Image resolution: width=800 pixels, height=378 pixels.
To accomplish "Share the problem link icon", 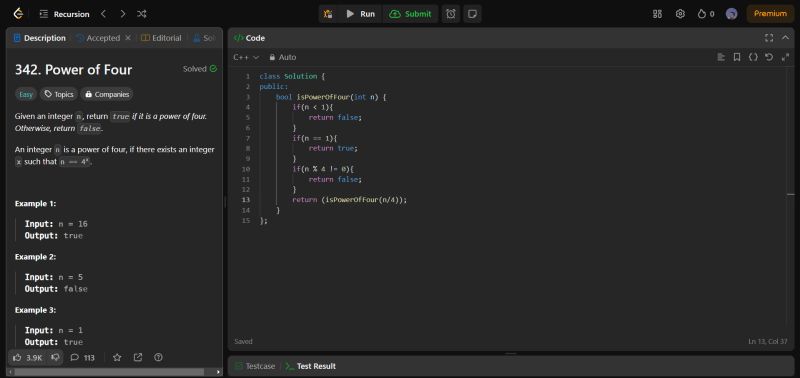I will pos(138,358).
